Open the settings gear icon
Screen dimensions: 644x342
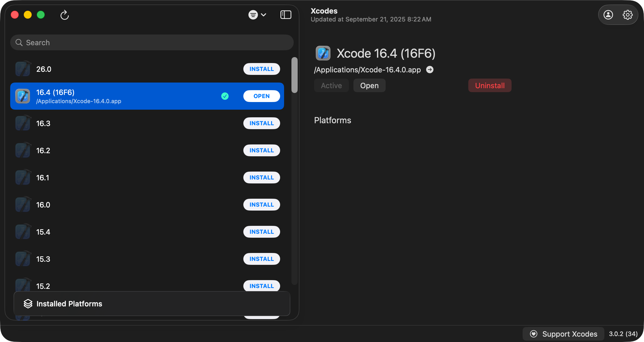[x=627, y=15]
